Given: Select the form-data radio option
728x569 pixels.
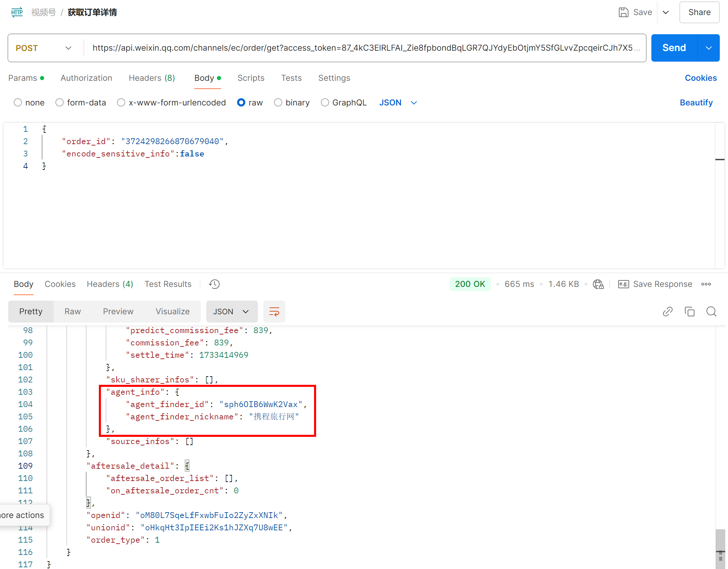Looking at the screenshot, I should point(60,103).
